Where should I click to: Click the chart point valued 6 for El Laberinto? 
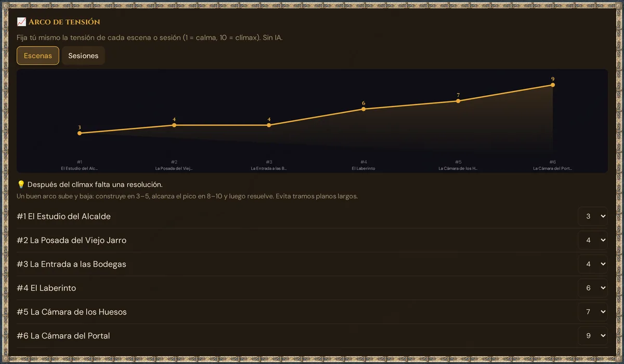[x=363, y=109]
